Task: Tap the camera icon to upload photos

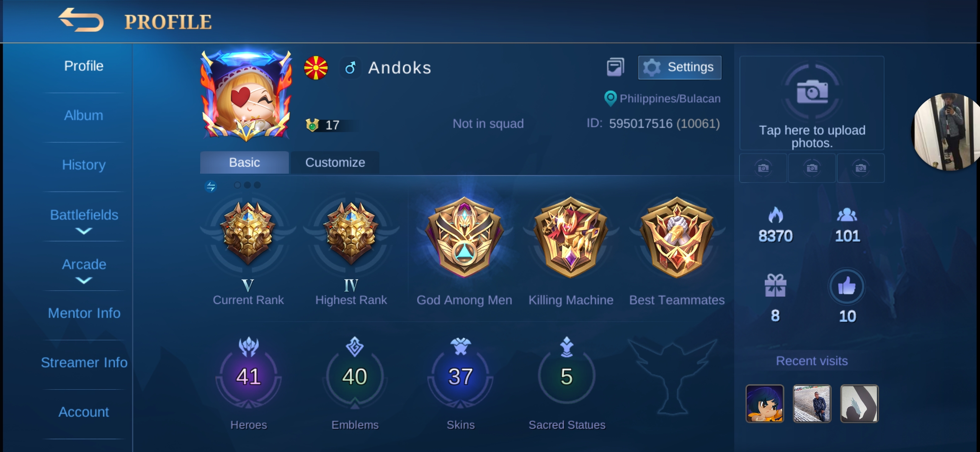Action: coord(812,92)
